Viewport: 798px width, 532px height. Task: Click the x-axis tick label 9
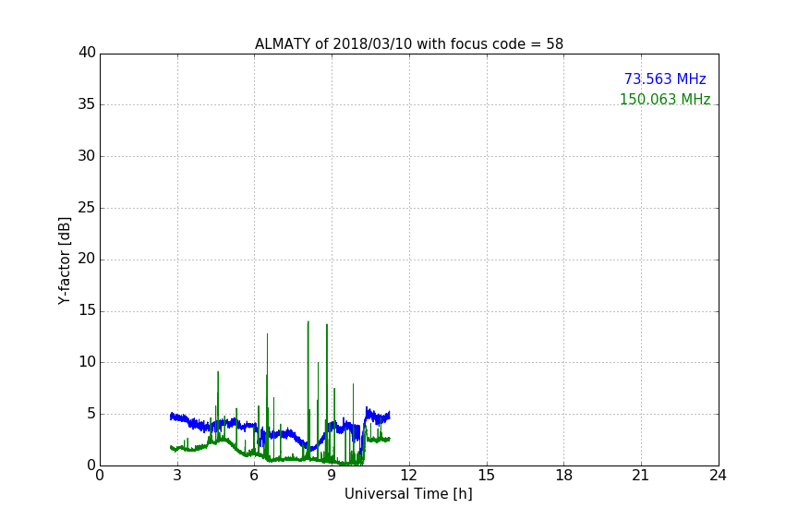click(x=332, y=476)
